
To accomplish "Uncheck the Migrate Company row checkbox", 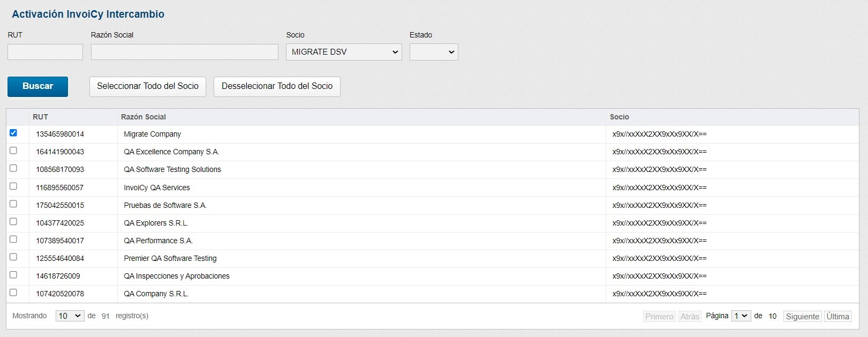I will (13, 133).
